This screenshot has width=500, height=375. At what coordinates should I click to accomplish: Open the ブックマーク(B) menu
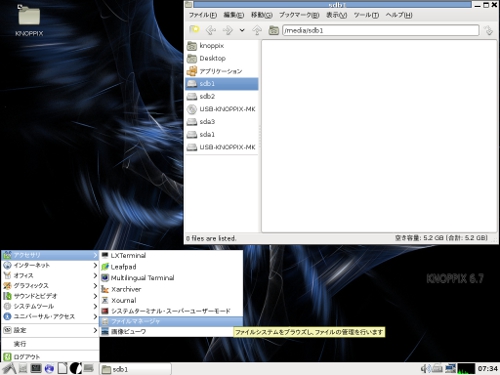tap(299, 15)
